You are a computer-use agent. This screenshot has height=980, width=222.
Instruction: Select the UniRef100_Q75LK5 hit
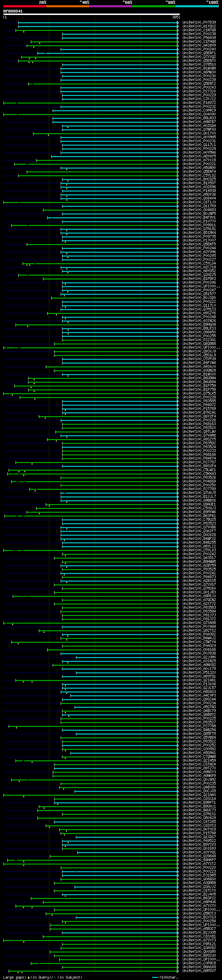click(199, 394)
